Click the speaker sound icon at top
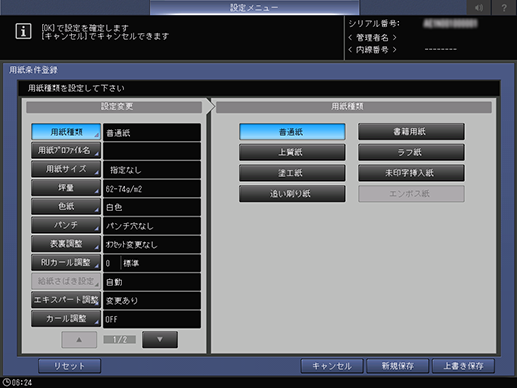 coord(479,7)
